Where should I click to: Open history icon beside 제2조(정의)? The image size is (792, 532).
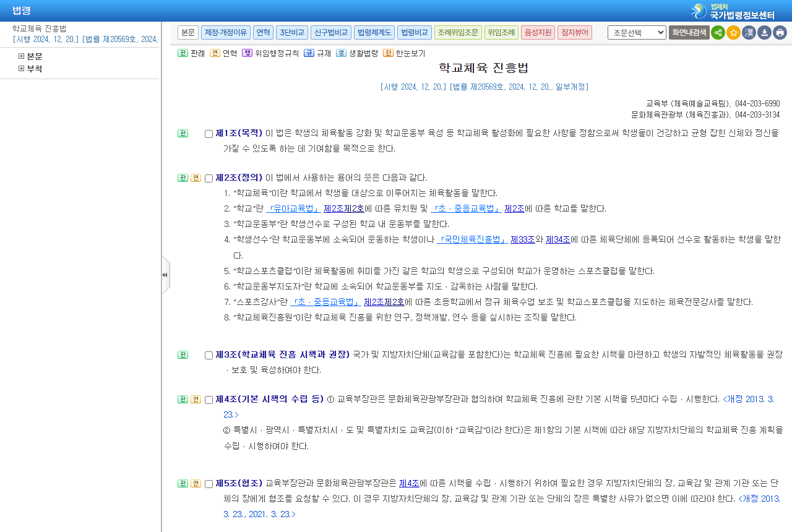196,178
